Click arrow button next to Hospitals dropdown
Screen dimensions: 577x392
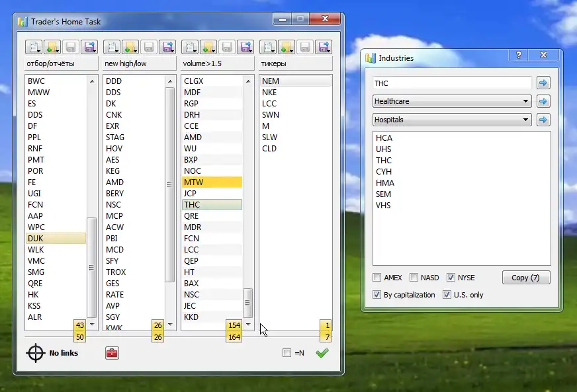(543, 120)
